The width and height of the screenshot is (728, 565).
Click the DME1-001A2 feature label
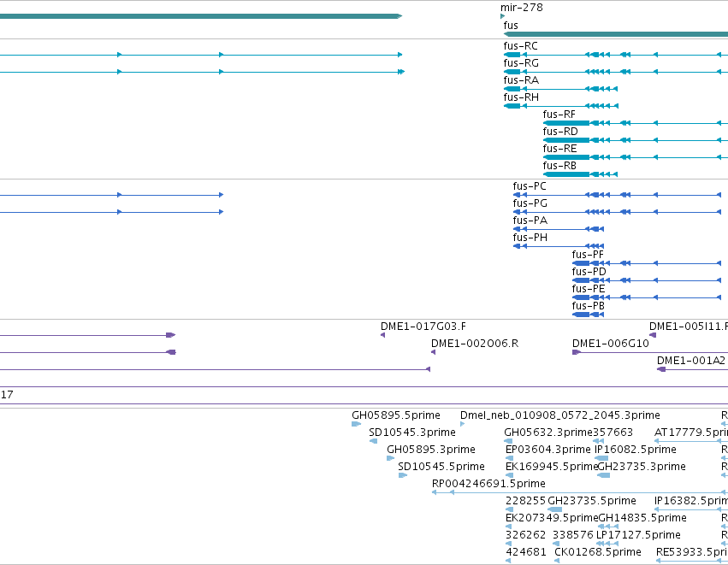click(x=691, y=361)
